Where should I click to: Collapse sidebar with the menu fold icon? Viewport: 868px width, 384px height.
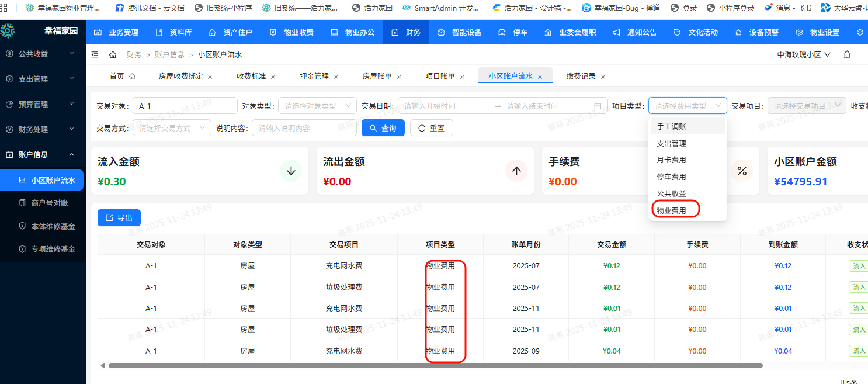95,54
